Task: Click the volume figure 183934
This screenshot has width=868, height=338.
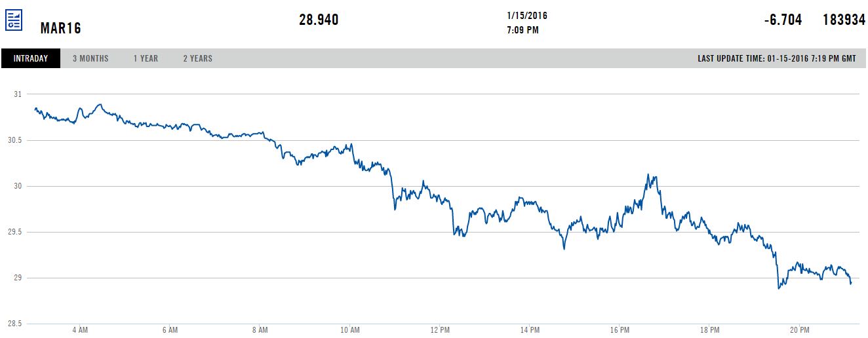Action: coord(844,20)
